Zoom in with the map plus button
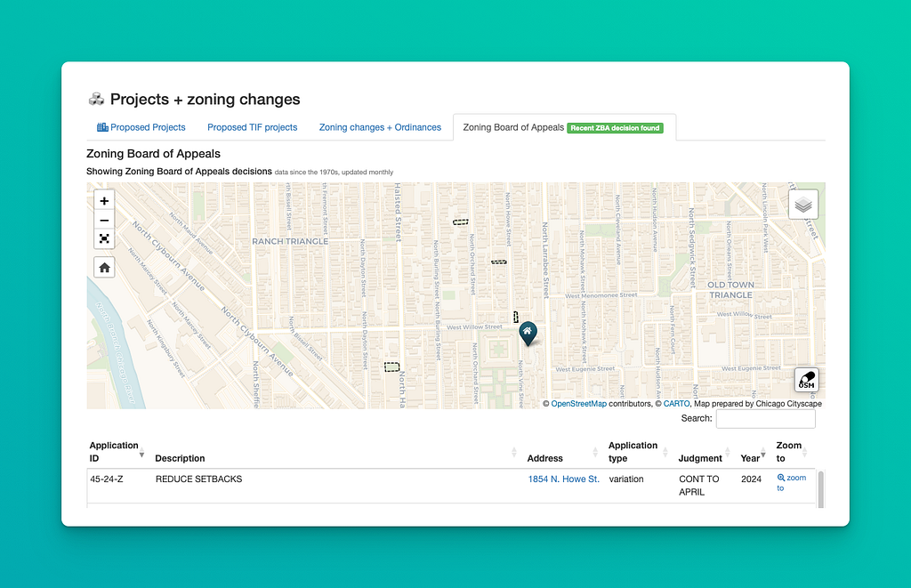 (105, 201)
